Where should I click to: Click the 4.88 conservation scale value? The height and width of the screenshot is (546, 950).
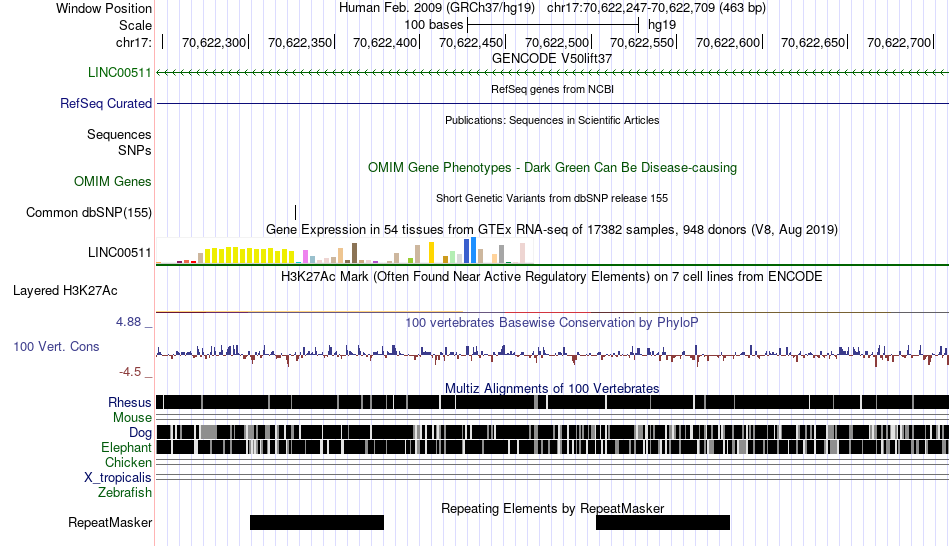pos(128,322)
